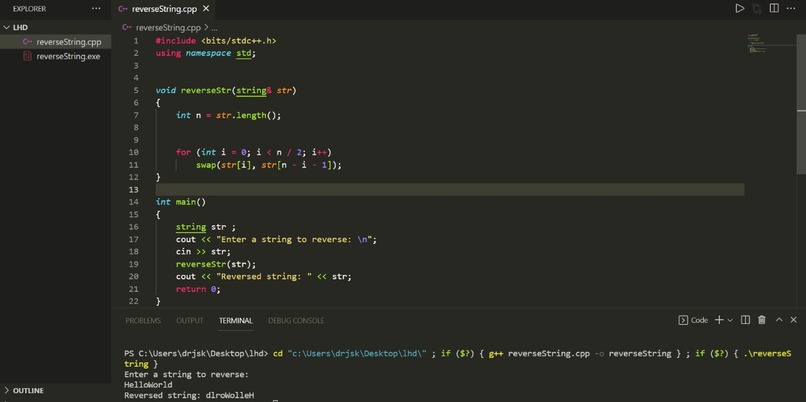This screenshot has height=402, width=806.
Task: Switch to the PROBLEMS panel tab
Action: coord(143,320)
